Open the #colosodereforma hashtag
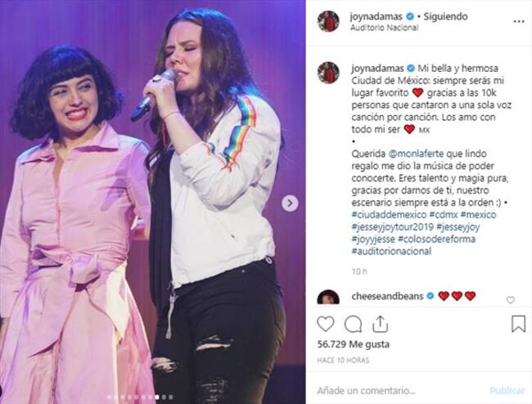Screen dimensions: 532x404 (436, 239)
